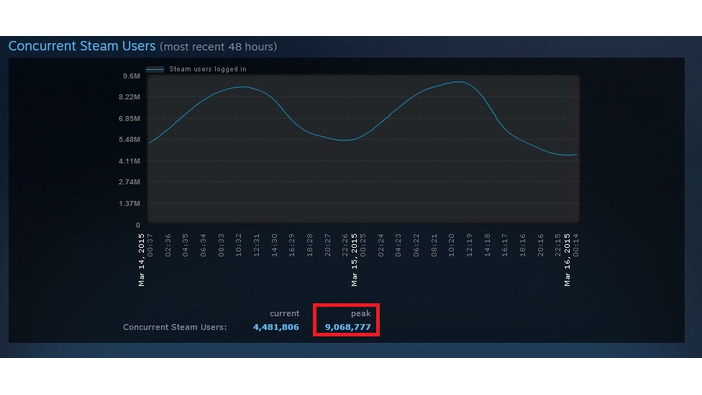Image resolution: width=702 pixels, height=395 pixels.
Task: Click the 00:37 time label
Action: (x=150, y=245)
